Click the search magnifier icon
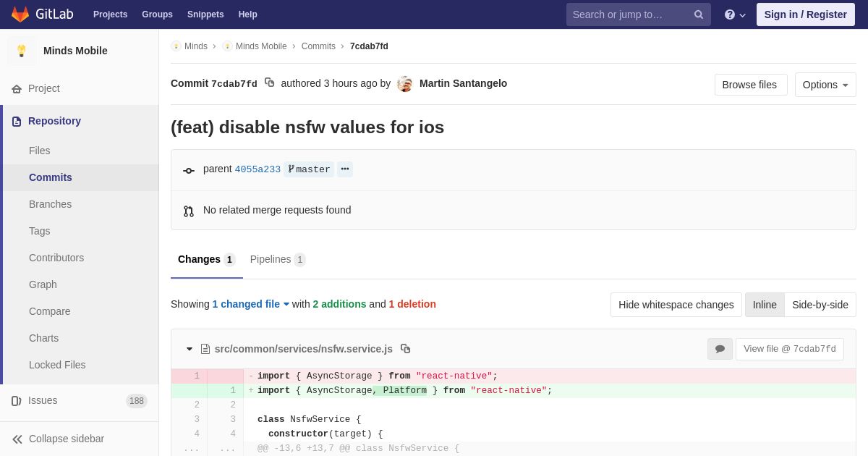Screen dimensions: 868x456 pyautogui.click(x=698, y=14)
